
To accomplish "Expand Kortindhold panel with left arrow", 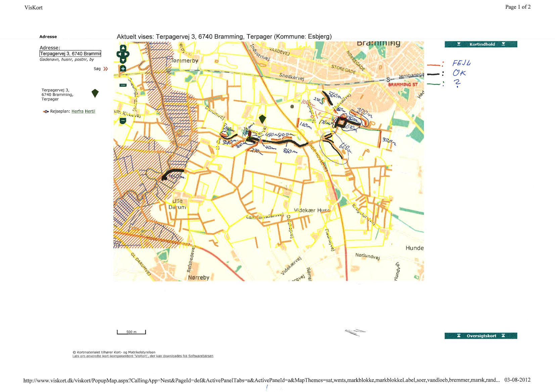I will [459, 44].
